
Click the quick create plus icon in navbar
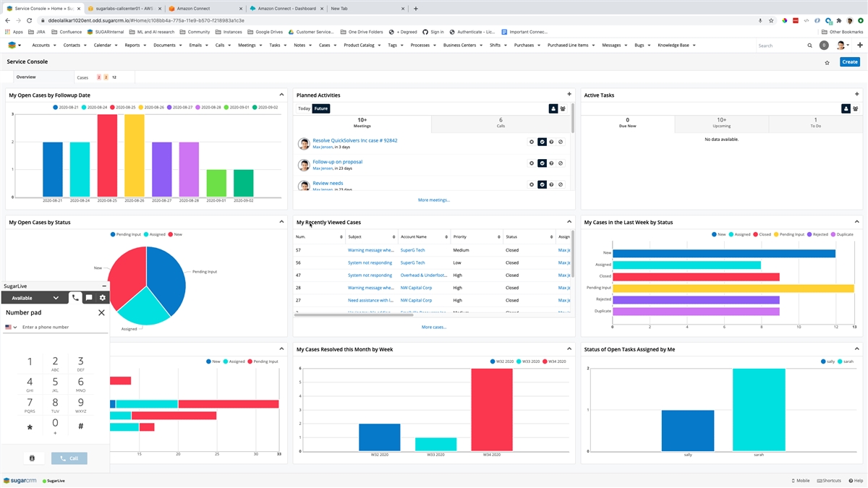coord(859,45)
